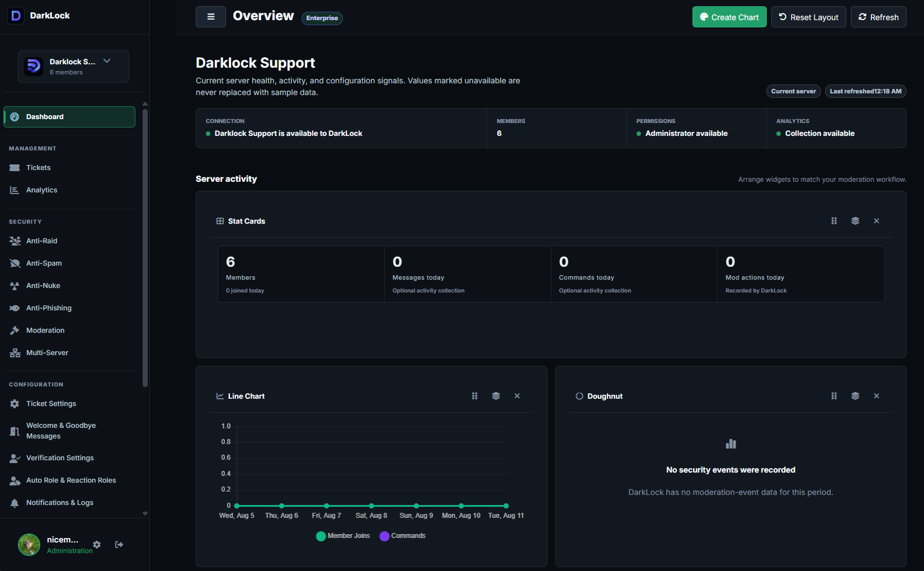Toggle the sidebar hamburger menu button

point(211,17)
